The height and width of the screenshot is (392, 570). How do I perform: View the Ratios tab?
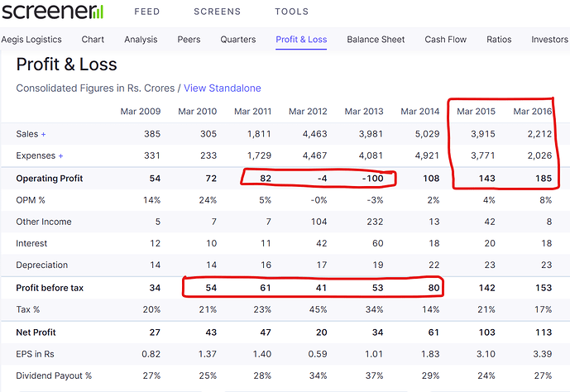pos(499,40)
